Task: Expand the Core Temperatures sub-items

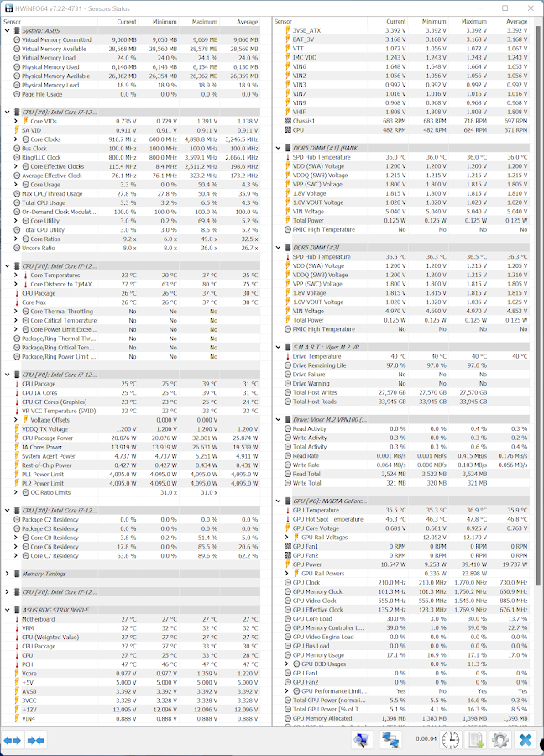Action: [x=17, y=275]
